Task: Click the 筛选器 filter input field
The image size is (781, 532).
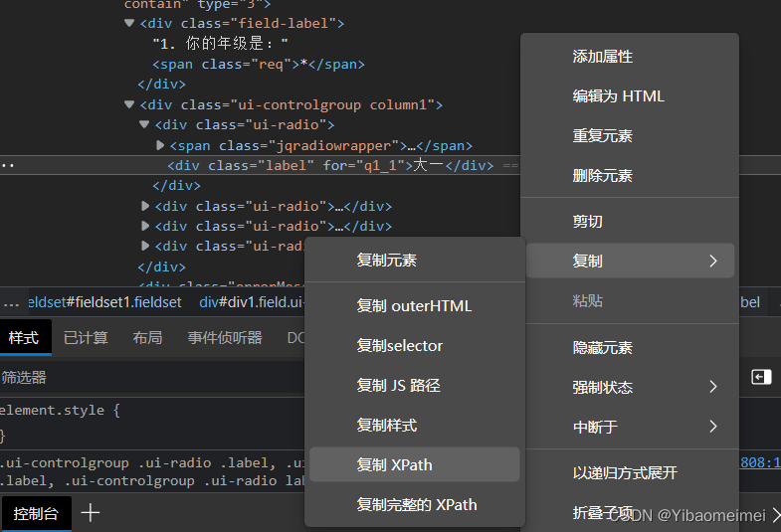Action: [152, 377]
